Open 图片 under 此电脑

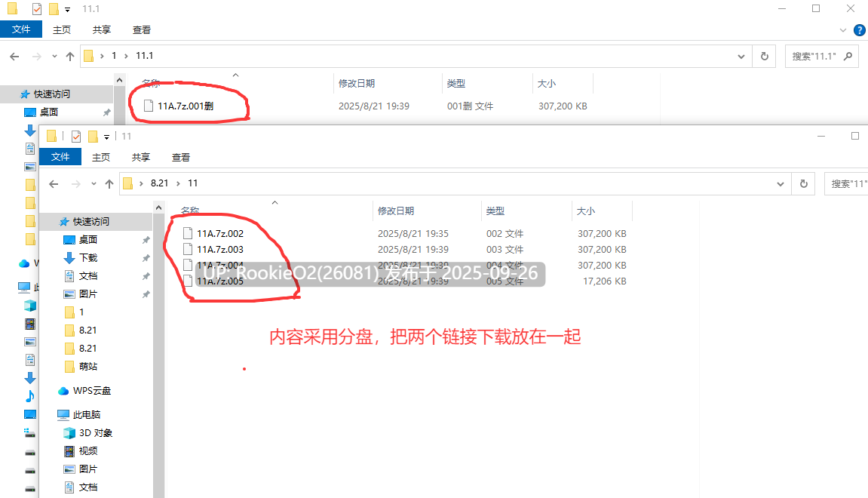point(88,469)
